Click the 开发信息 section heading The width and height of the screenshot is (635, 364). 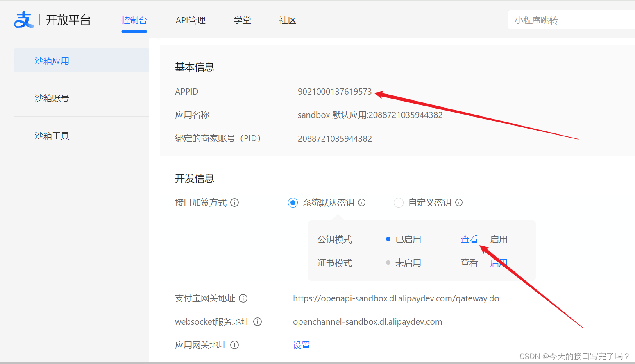(x=195, y=178)
